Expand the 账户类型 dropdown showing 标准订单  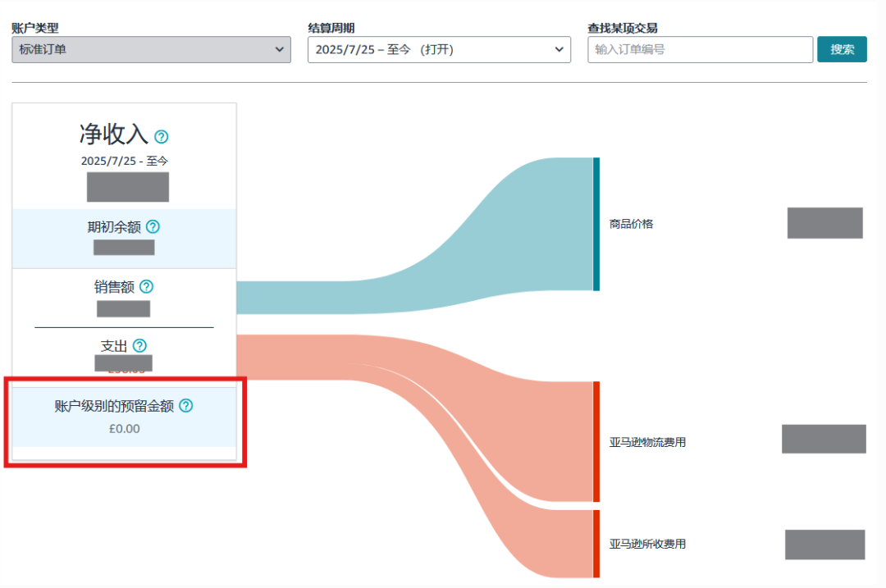tap(151, 49)
